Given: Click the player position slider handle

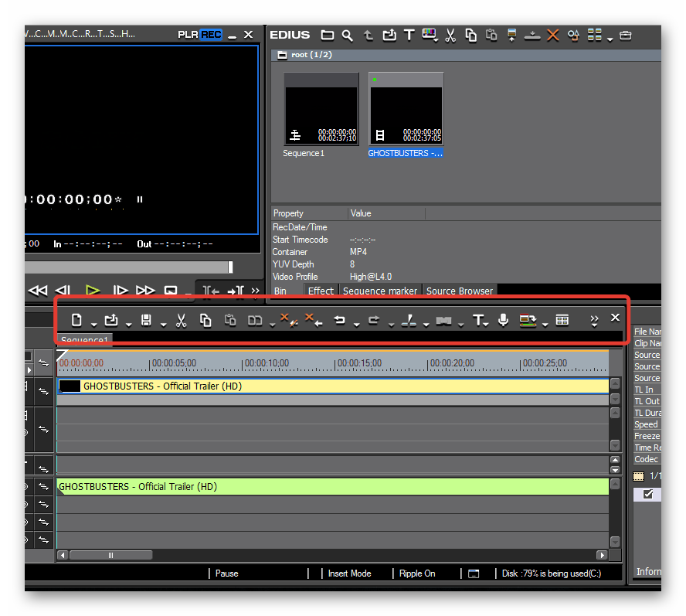Looking at the screenshot, I should click(230, 267).
